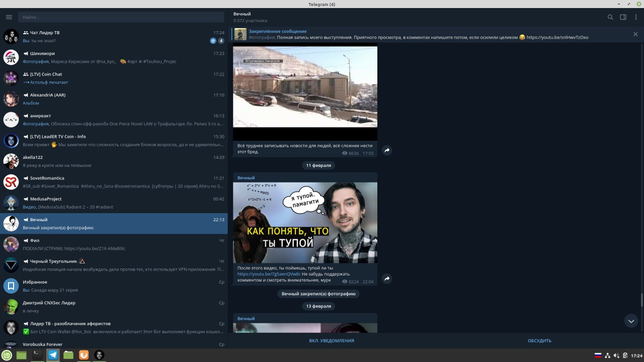Open the volume tray icon
The height and width of the screenshot is (362, 644).
(616, 355)
